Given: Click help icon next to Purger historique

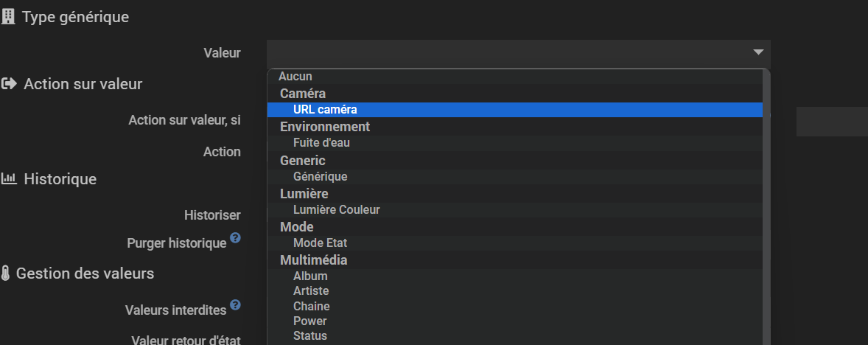Looking at the screenshot, I should (235, 238).
